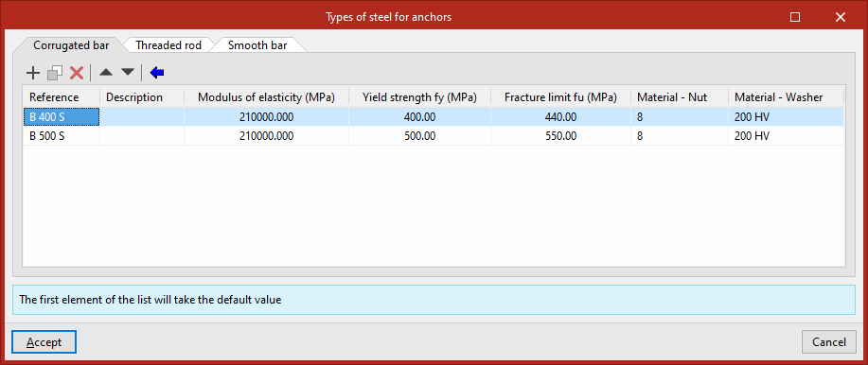The width and height of the screenshot is (868, 365).
Task: Accept the steel types dialog
Action: [44, 342]
